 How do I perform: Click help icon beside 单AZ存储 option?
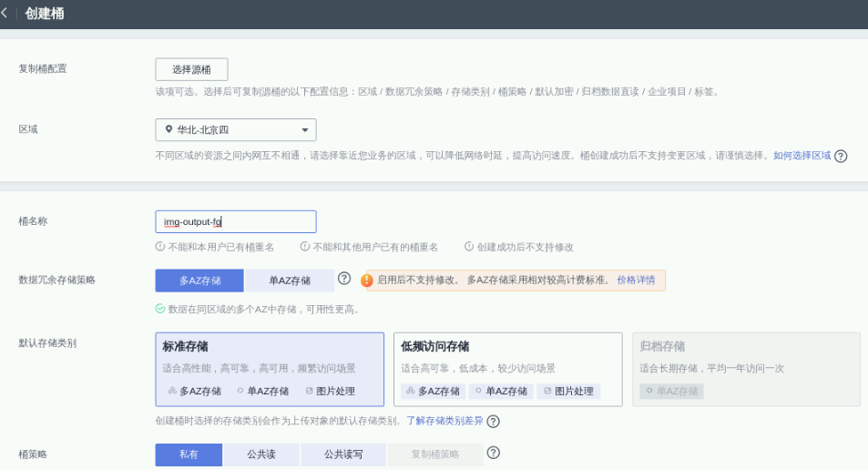coord(344,279)
